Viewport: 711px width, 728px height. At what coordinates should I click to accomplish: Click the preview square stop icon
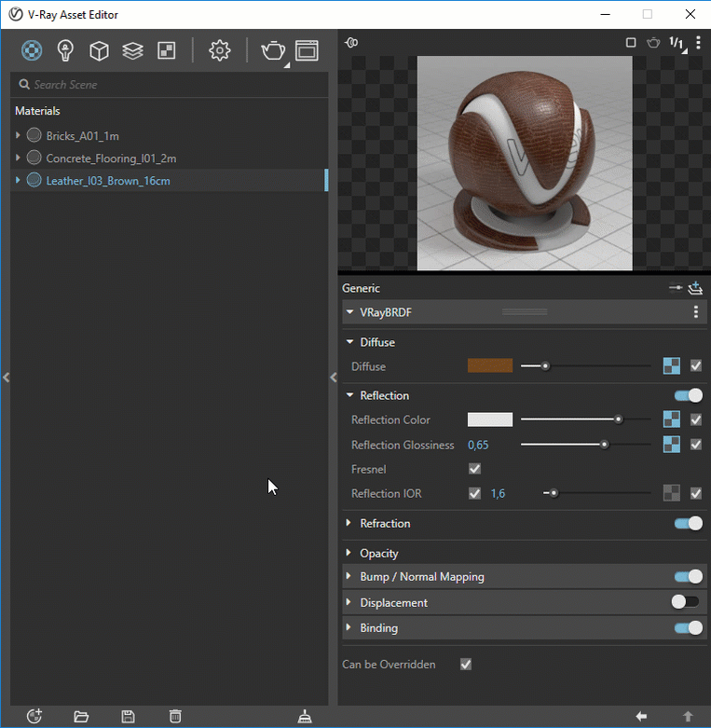pyautogui.click(x=631, y=43)
